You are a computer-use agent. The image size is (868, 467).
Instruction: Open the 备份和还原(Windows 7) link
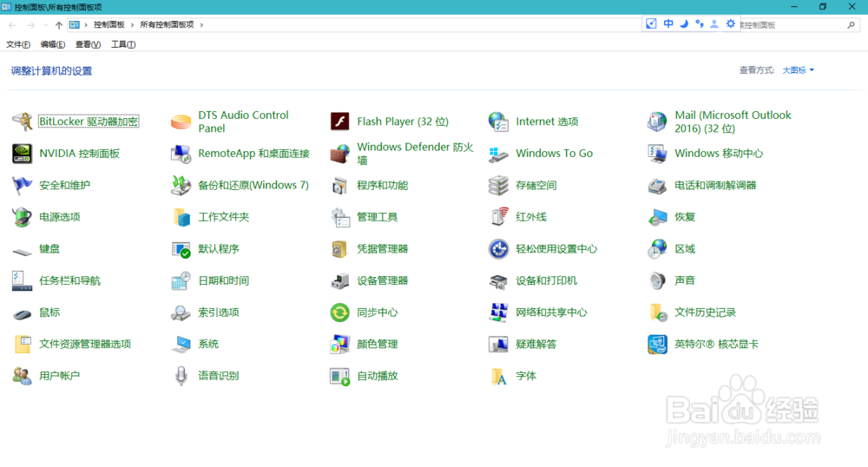253,186
